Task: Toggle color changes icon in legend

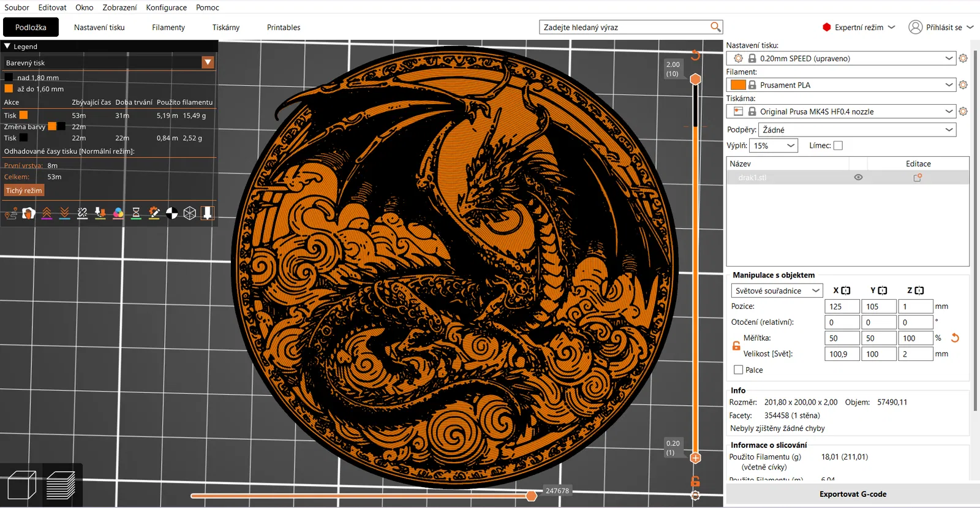Action: [x=118, y=213]
